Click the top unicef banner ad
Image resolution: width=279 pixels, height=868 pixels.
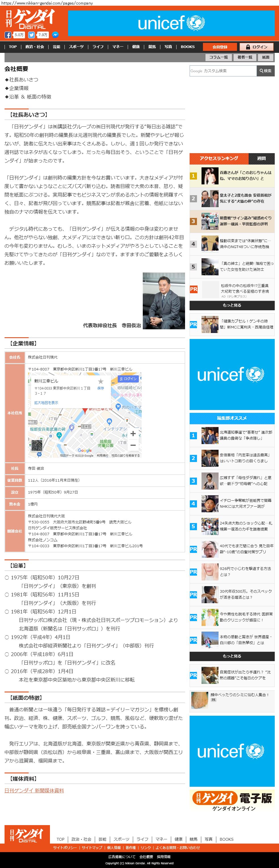[171, 23]
